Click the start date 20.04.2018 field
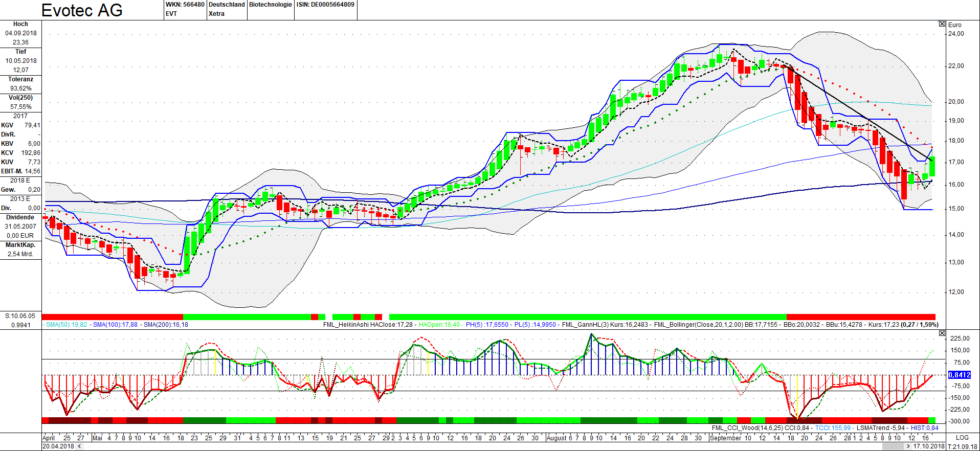Screen dimensions: 980x451 point(58,446)
